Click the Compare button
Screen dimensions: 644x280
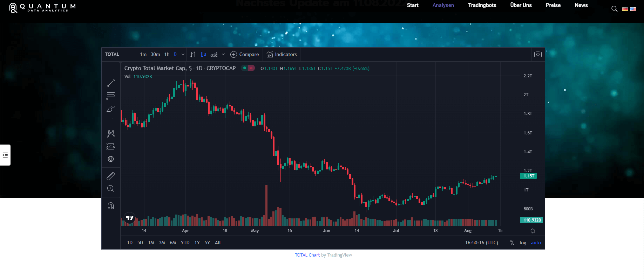[245, 54]
